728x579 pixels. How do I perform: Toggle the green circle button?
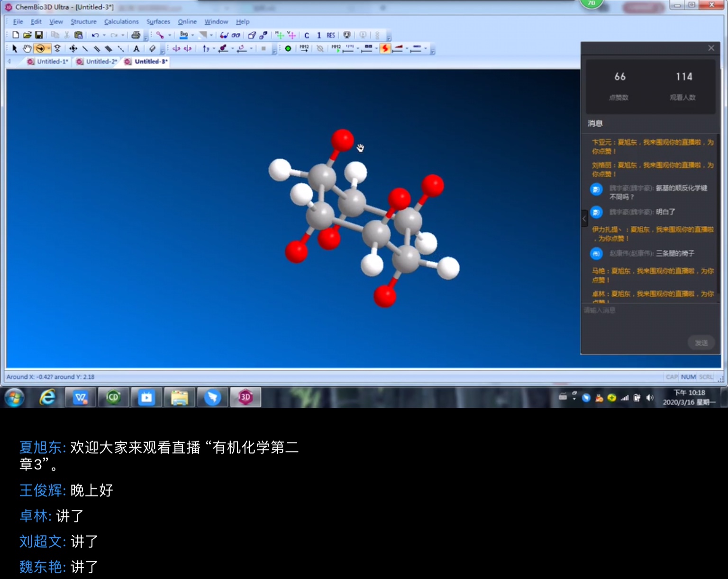click(288, 48)
